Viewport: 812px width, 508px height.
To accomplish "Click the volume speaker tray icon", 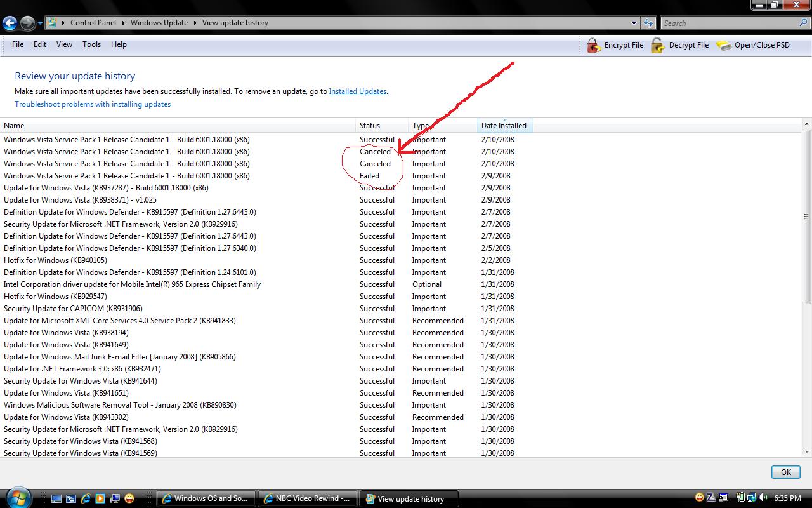I will click(x=762, y=498).
